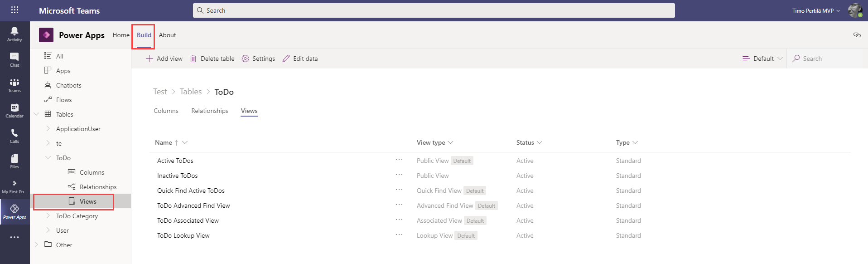The width and height of the screenshot is (868, 264).
Task: Click the Tables breadcrumb link
Action: pyautogui.click(x=191, y=92)
